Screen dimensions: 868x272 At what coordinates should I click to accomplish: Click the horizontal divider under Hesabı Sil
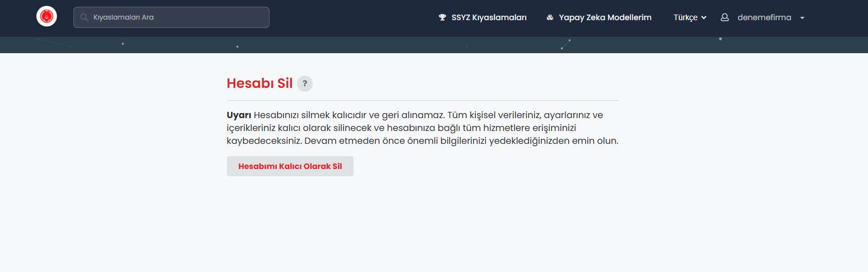tap(423, 100)
